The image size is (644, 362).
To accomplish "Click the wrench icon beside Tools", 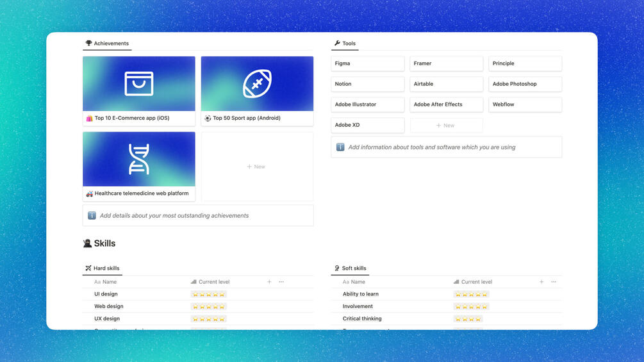I will click(337, 43).
